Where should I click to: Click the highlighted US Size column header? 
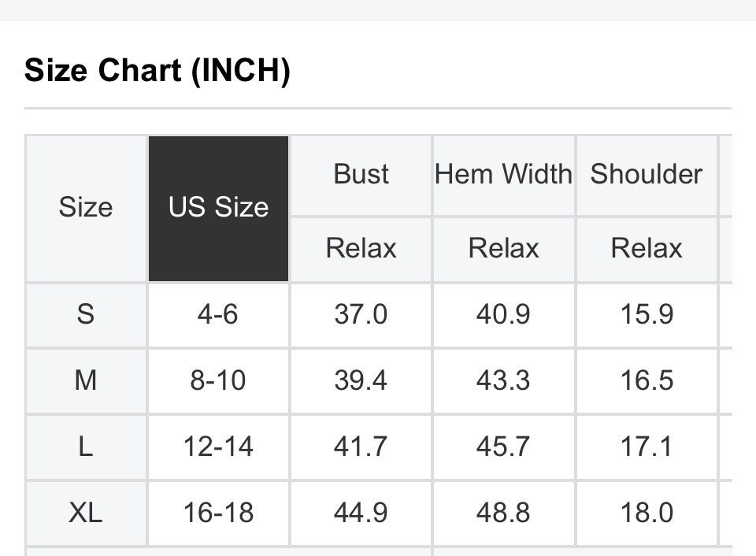pos(218,208)
